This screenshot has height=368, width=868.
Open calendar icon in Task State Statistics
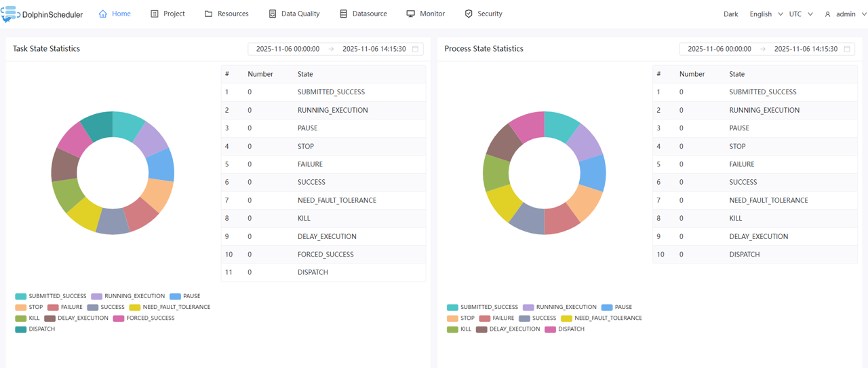point(416,49)
